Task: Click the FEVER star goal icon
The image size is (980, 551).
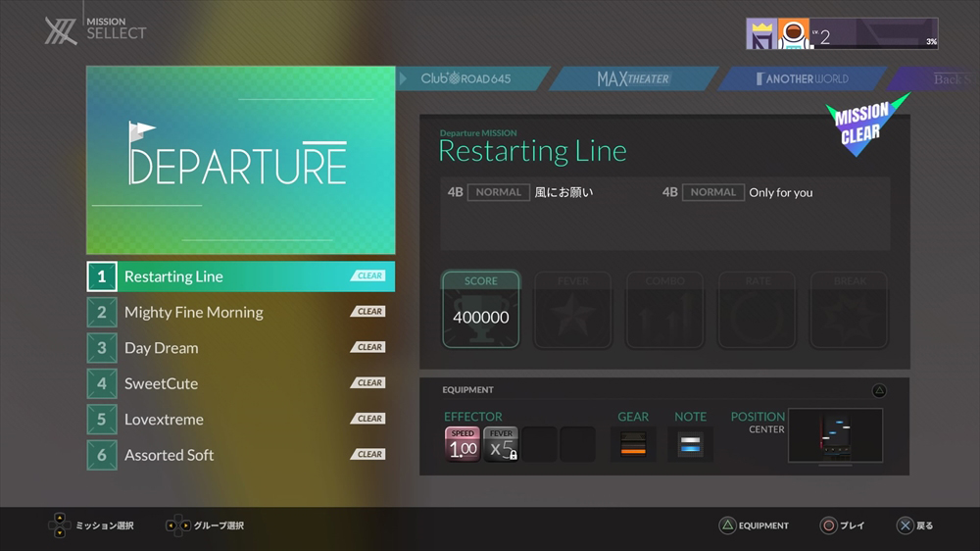Action: coord(572,310)
